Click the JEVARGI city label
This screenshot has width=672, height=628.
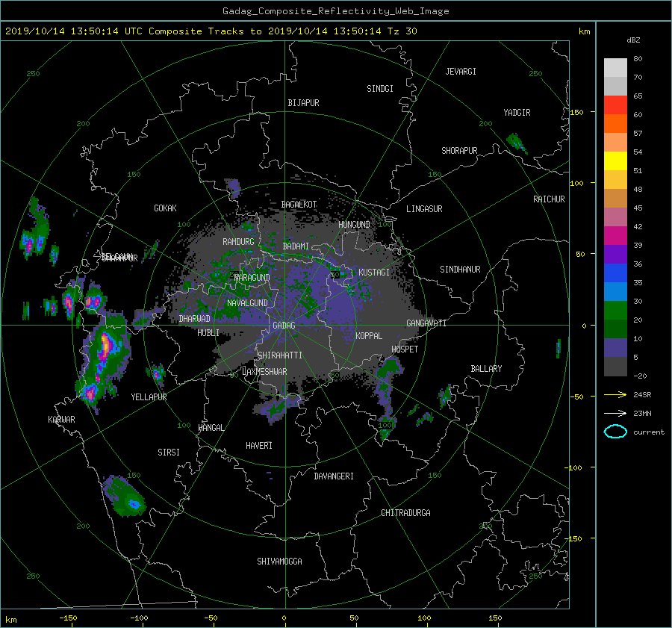pyautogui.click(x=461, y=72)
